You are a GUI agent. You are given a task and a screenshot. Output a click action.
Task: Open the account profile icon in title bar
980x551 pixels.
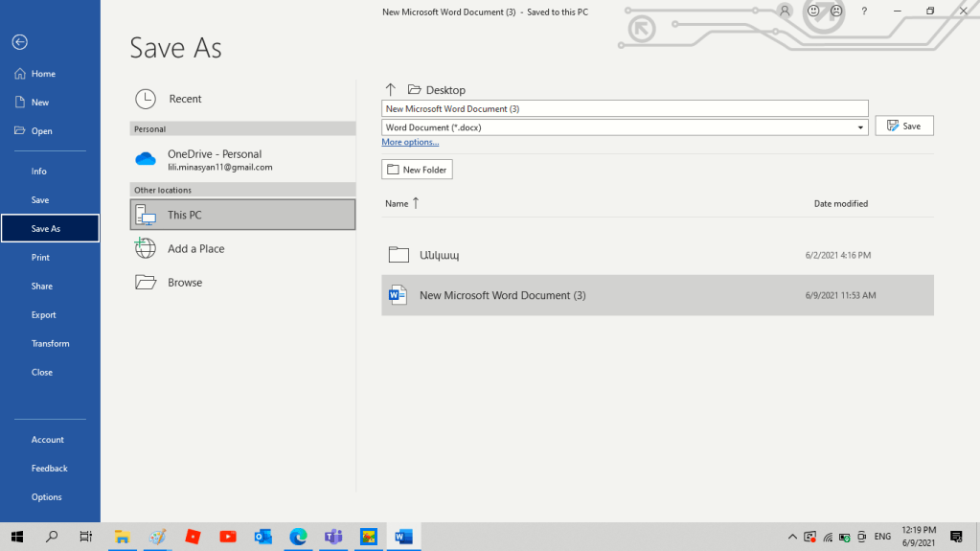tap(785, 11)
